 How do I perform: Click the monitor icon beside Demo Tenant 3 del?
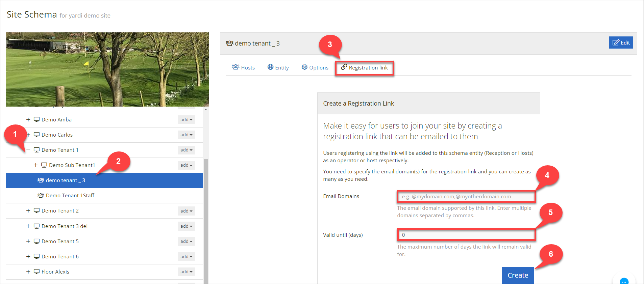37,226
